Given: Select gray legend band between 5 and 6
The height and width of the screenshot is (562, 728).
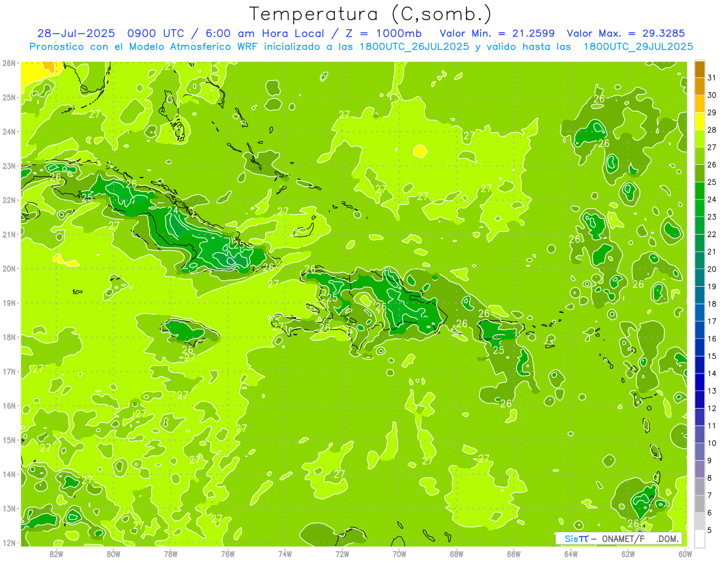Looking at the screenshot, I should click(699, 521).
